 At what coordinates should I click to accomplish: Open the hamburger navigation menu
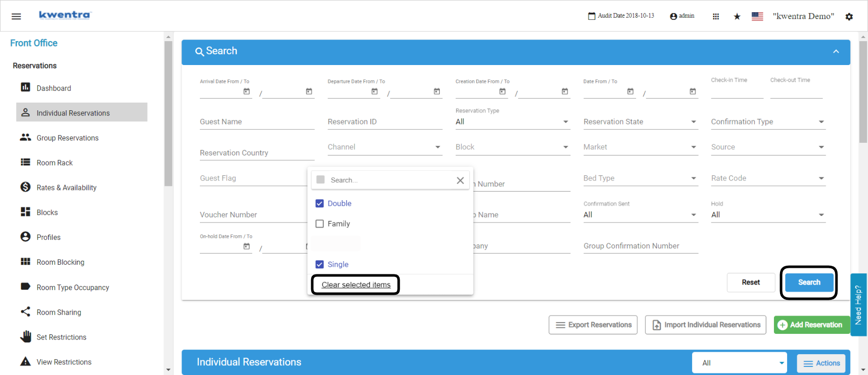tap(16, 16)
